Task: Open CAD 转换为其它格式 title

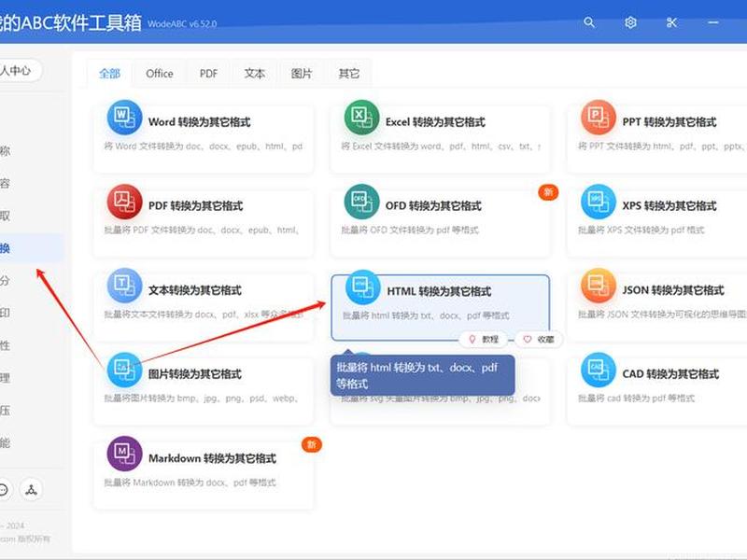Action: 670,374
